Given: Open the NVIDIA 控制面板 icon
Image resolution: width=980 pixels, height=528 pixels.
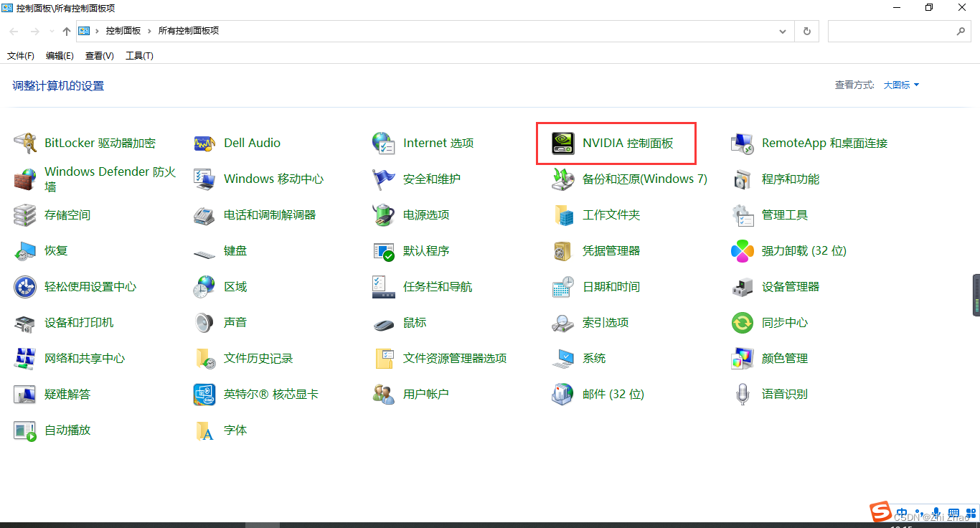Looking at the screenshot, I should coord(563,143).
